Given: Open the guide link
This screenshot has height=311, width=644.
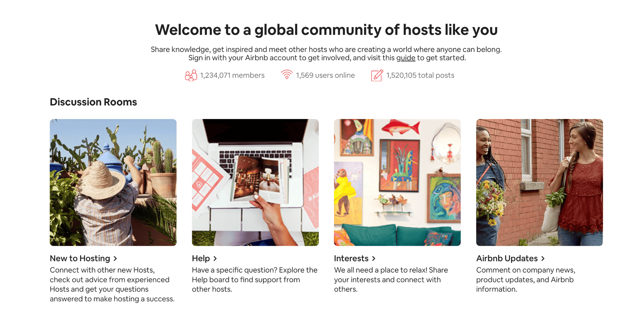Looking at the screenshot, I should 406,58.
